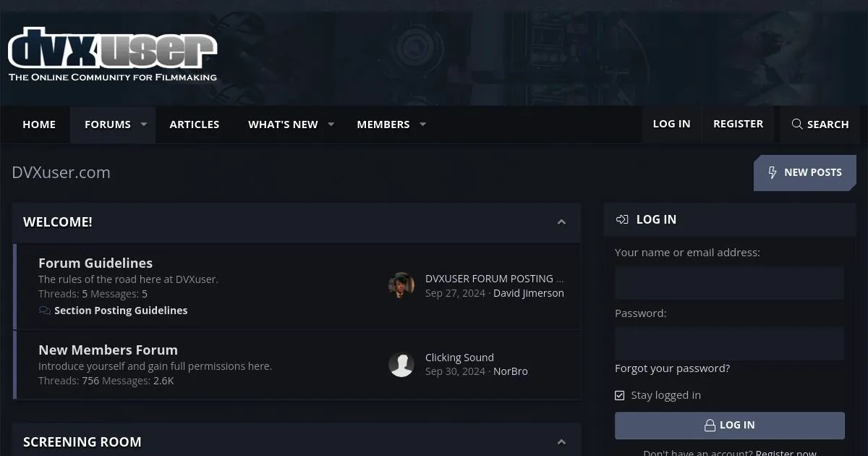The width and height of the screenshot is (868, 456).
Task: Toggle the Stay logged in checkbox
Action: coord(620,395)
